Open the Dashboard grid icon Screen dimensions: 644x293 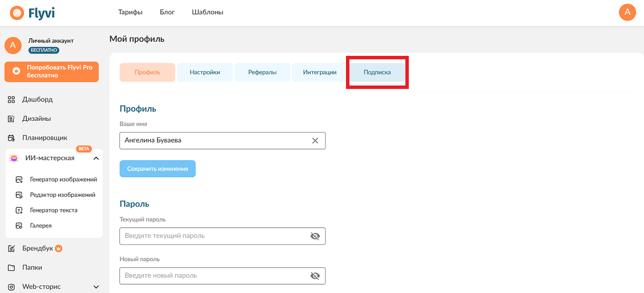(x=11, y=100)
